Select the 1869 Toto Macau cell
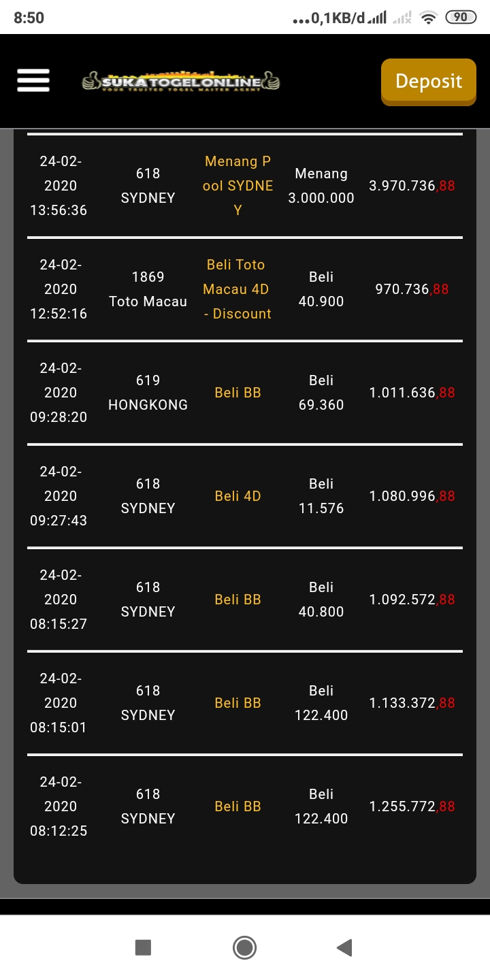Screen dimensions: 490x980 click(x=148, y=289)
